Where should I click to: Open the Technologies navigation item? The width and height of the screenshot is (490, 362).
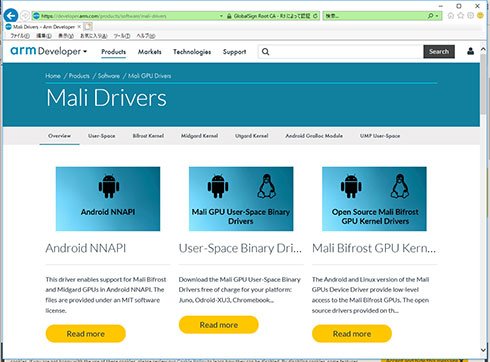192,52
